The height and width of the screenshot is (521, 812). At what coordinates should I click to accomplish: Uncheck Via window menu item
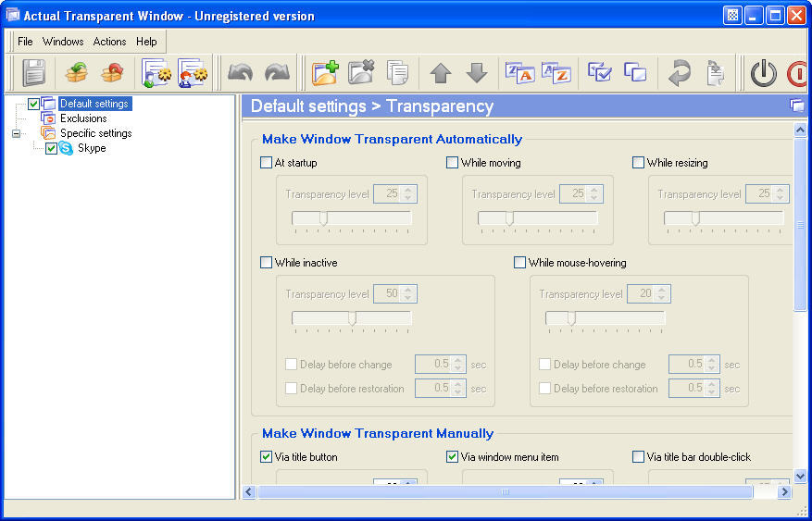coord(452,457)
